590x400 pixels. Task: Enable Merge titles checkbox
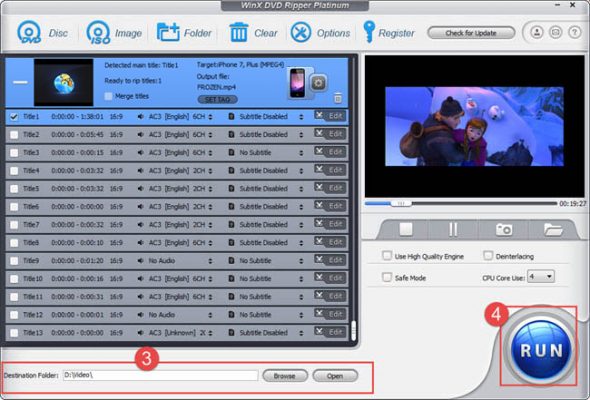(108, 96)
